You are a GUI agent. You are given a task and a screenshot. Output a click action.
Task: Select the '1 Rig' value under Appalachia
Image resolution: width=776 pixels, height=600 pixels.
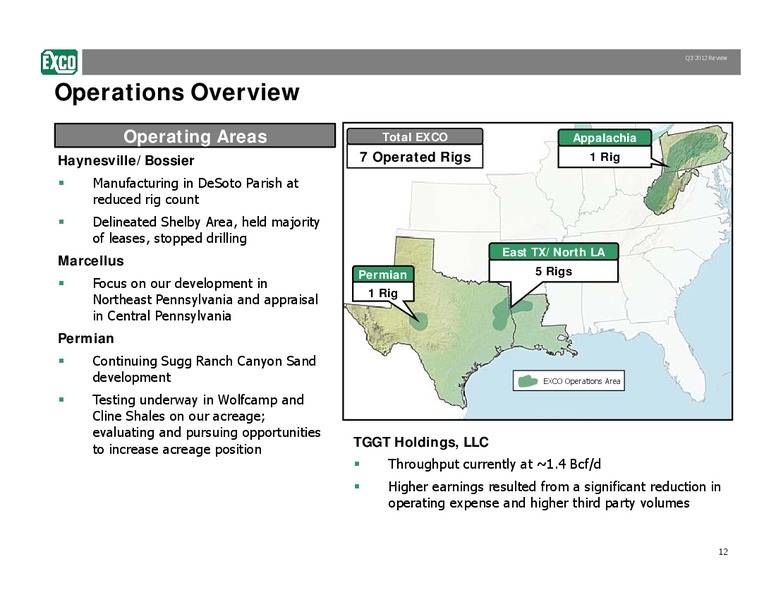(604, 157)
